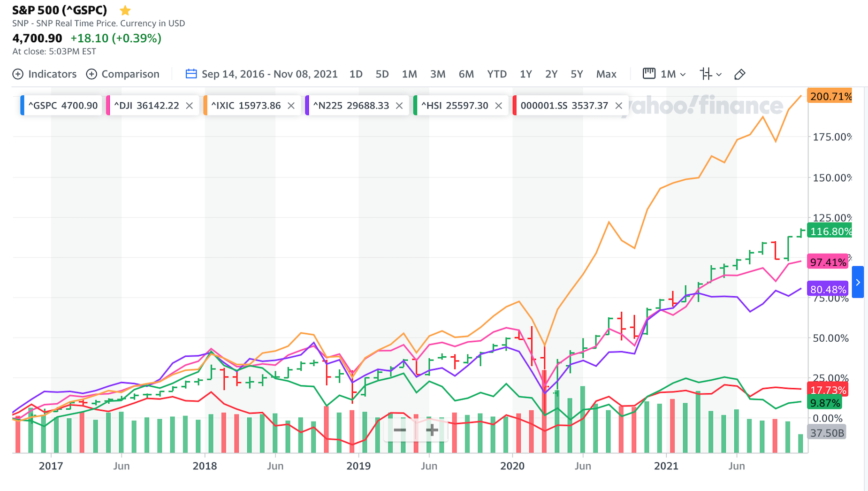Image resolution: width=868 pixels, height=491 pixels.
Task: Add a Comparison symbol
Action: (x=130, y=74)
